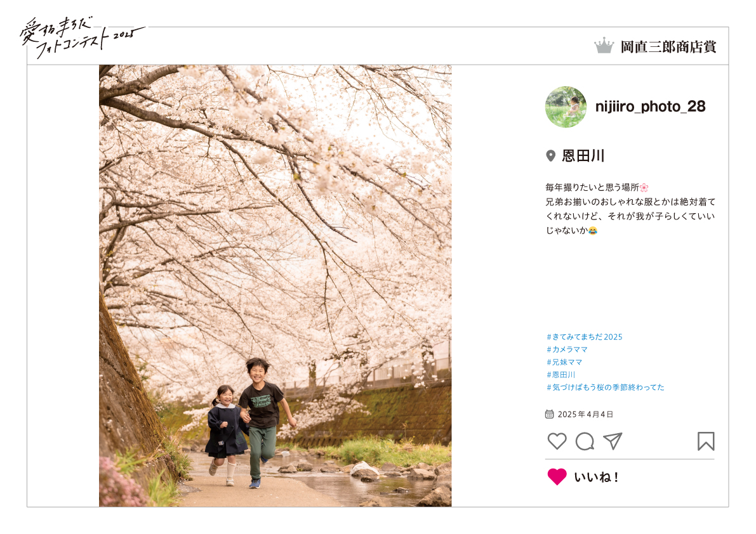
Task: Click the heart outline like icon
Action: point(557,441)
